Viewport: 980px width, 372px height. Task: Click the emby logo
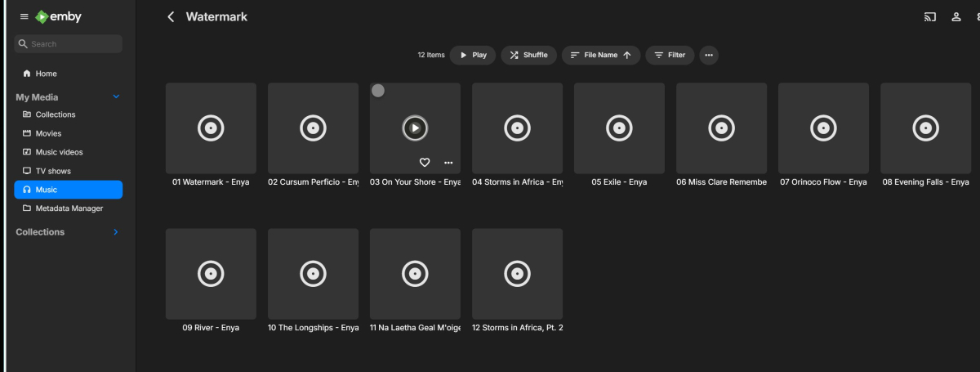tap(59, 16)
